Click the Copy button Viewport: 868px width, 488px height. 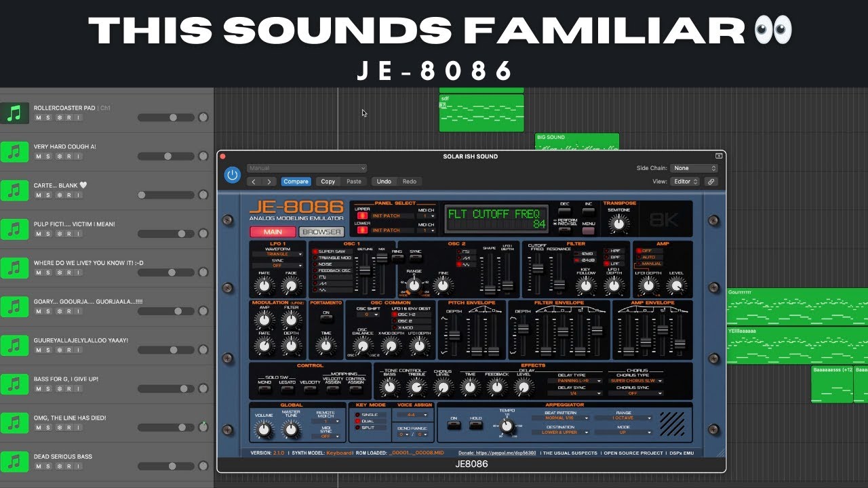[328, 182]
